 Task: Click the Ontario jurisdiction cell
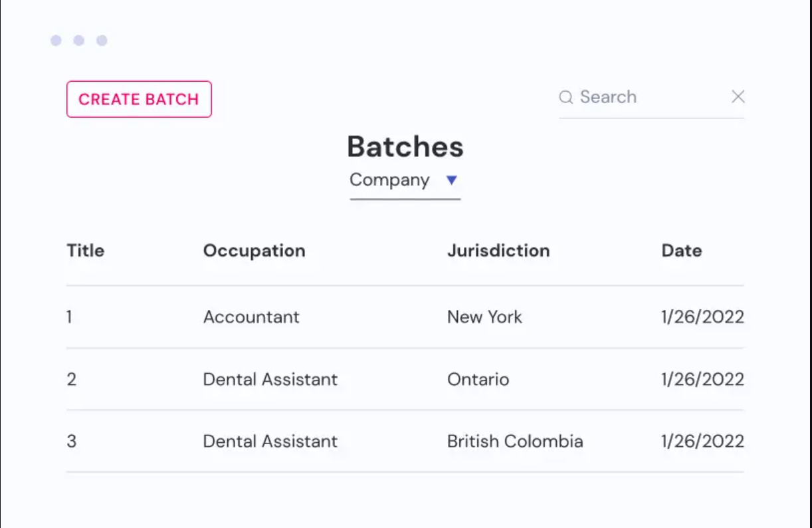(x=478, y=379)
